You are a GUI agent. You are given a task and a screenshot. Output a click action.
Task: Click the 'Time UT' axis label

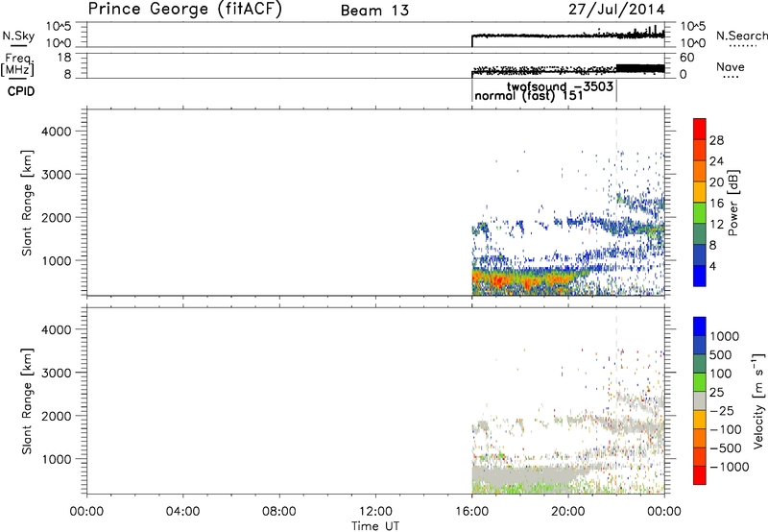(x=375, y=526)
